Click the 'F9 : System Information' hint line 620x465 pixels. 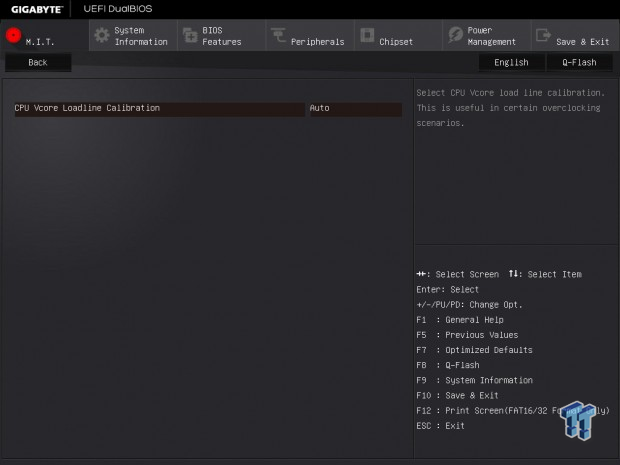point(474,380)
